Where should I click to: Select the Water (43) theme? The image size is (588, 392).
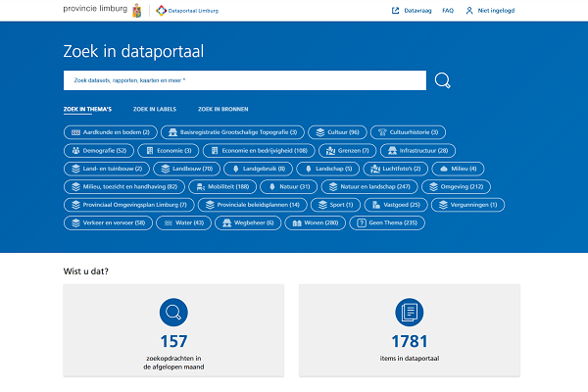point(182,222)
